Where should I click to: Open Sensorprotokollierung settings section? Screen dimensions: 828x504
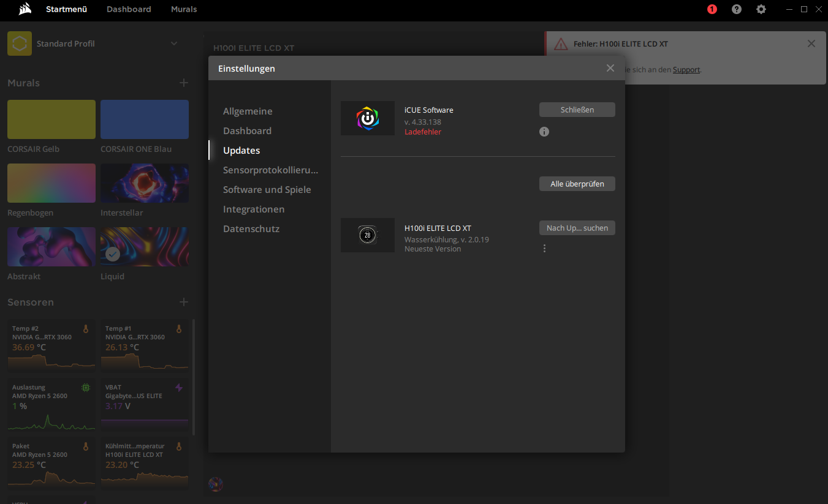[x=270, y=170]
